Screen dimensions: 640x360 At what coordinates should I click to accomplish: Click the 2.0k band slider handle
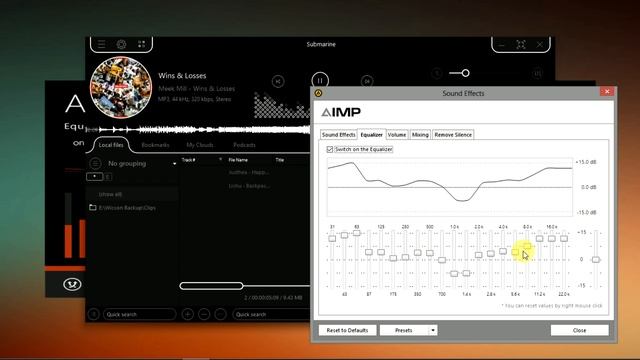tap(478, 255)
